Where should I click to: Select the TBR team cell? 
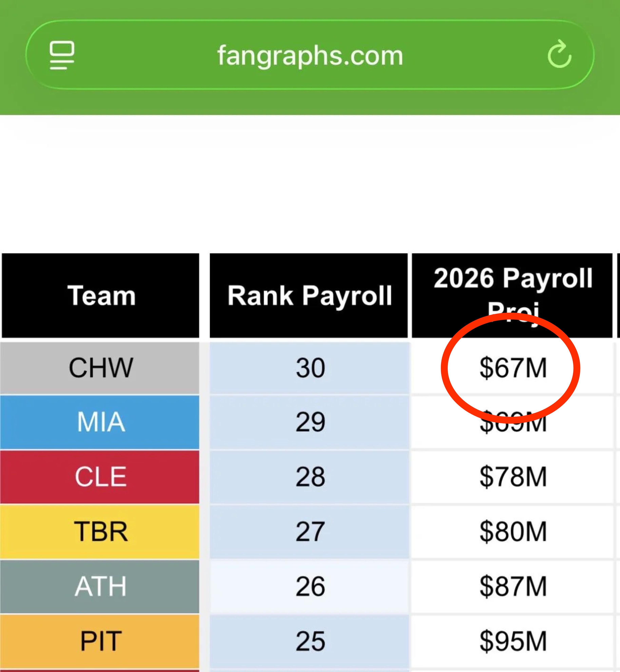(100, 531)
